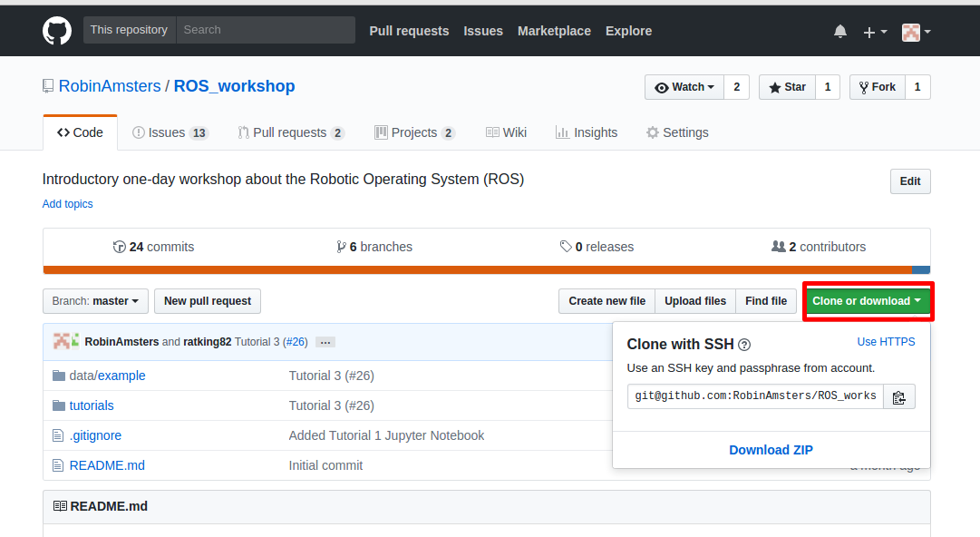Open the README.md file link
Screen dimensions: 980x537
point(107,465)
